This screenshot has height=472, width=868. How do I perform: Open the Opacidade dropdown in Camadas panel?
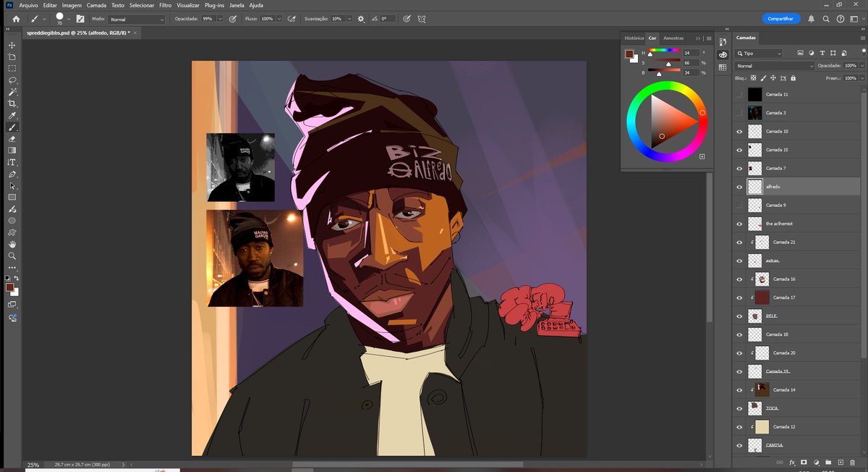click(861, 66)
